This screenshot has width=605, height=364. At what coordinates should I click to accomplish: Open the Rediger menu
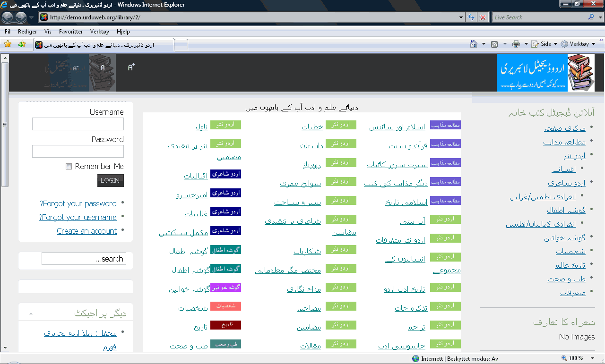point(27,32)
